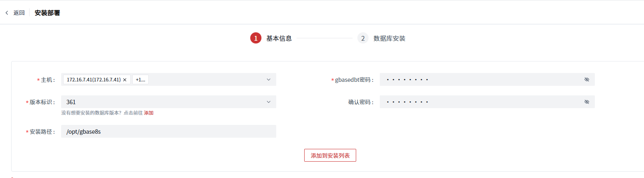Focus the 确认密码 password field

coord(480,102)
